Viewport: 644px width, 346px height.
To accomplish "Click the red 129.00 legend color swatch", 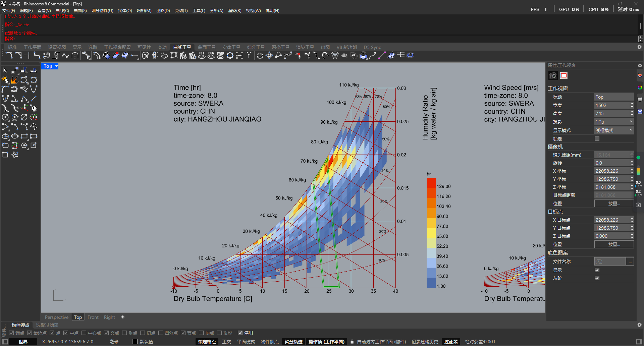I will pos(431,183).
